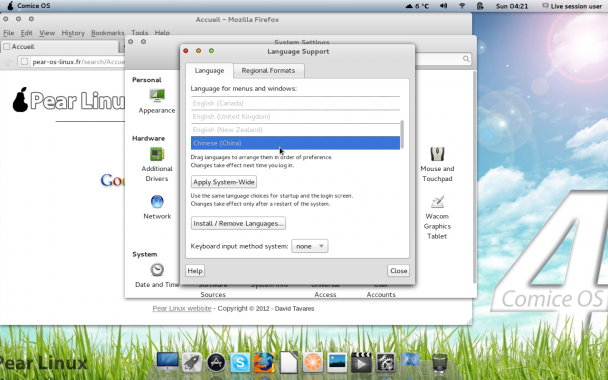Select Chinese (China) in language list
Viewport: 608px width, 380px height.
click(x=295, y=143)
